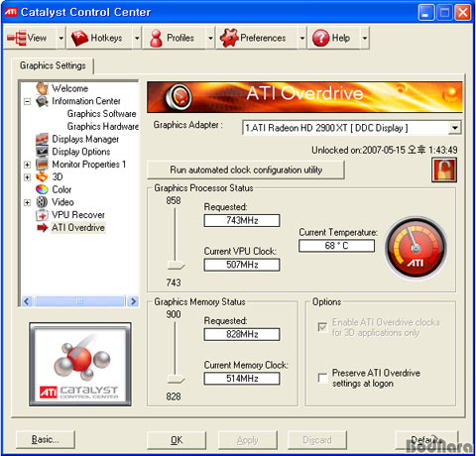Expand the 3D tree node
Screen dimensions: 476x456
[x=28, y=177]
